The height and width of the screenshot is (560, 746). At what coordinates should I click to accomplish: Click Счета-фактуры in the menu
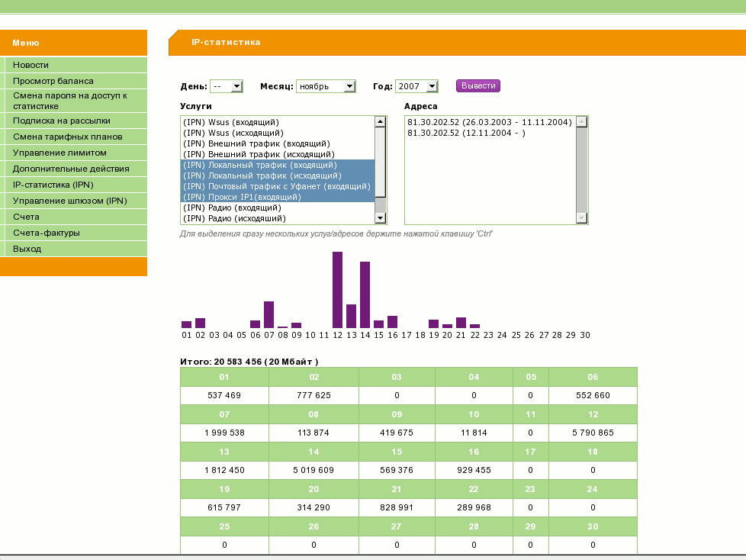(47, 233)
